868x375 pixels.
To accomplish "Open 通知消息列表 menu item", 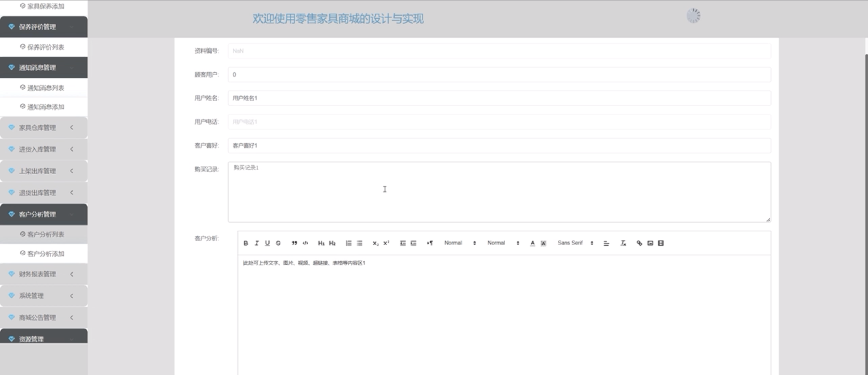I will click(46, 88).
